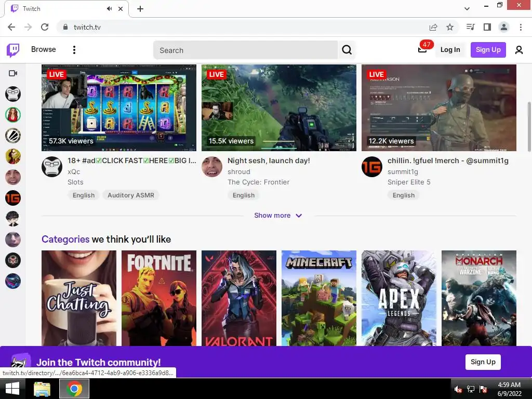Open the summit1g 1G avatar in sidebar
Screen dimensions: 532x399
(x=13, y=198)
